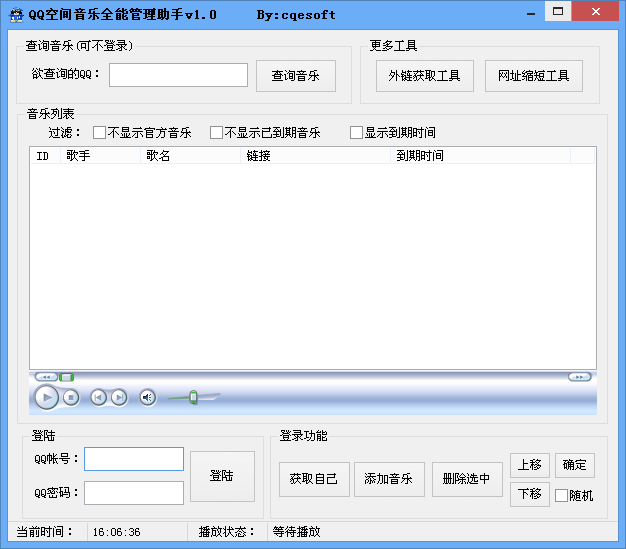Screen dimensions: 626x549
Task: Tick the 不显示已到期音乐 checkbox
Action: pos(216,132)
